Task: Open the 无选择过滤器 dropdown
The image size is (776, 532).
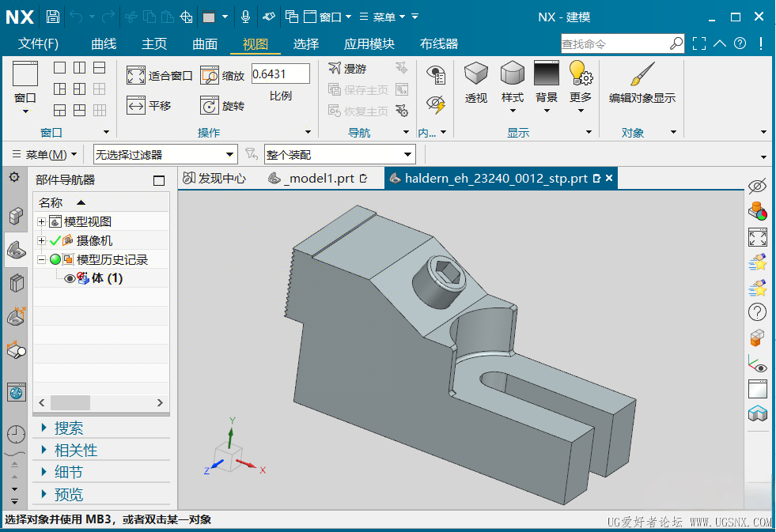Action: (230, 155)
